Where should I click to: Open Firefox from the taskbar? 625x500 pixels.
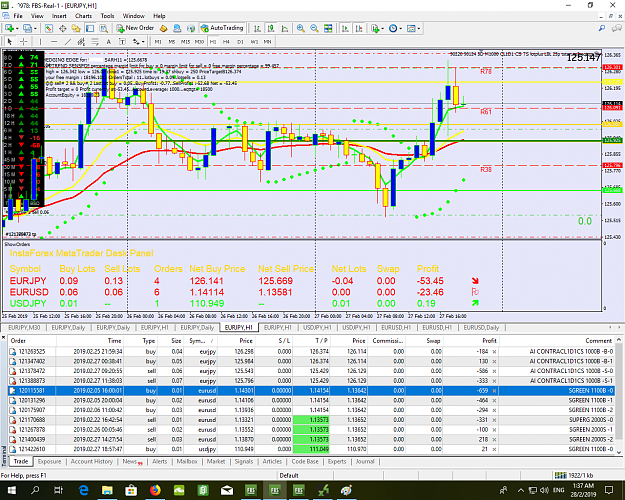[155, 490]
